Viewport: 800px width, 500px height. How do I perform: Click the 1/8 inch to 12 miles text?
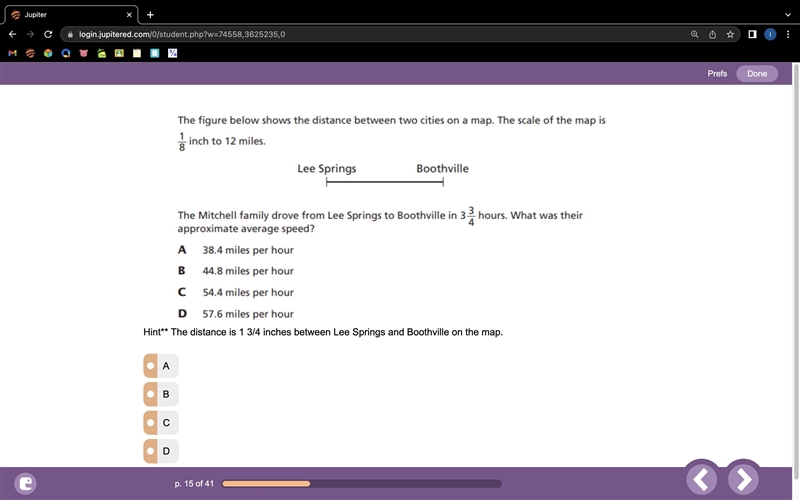(x=222, y=141)
